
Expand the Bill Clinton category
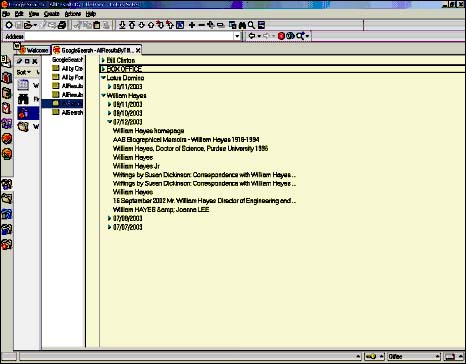coord(103,60)
